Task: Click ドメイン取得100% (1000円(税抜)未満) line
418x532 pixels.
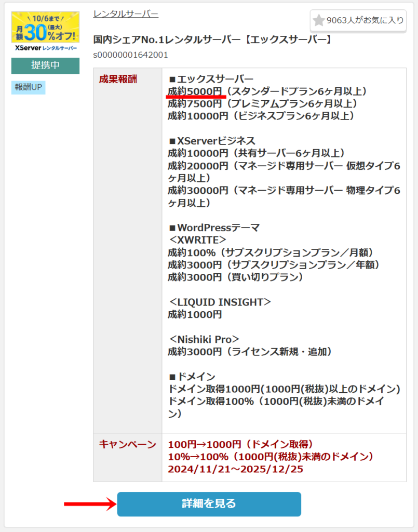Action: click(x=276, y=407)
